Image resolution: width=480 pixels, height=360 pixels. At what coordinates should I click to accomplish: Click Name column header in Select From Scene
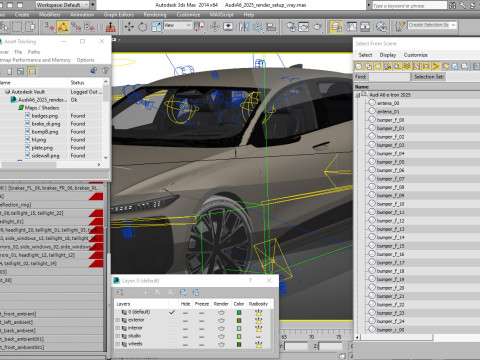click(x=417, y=87)
